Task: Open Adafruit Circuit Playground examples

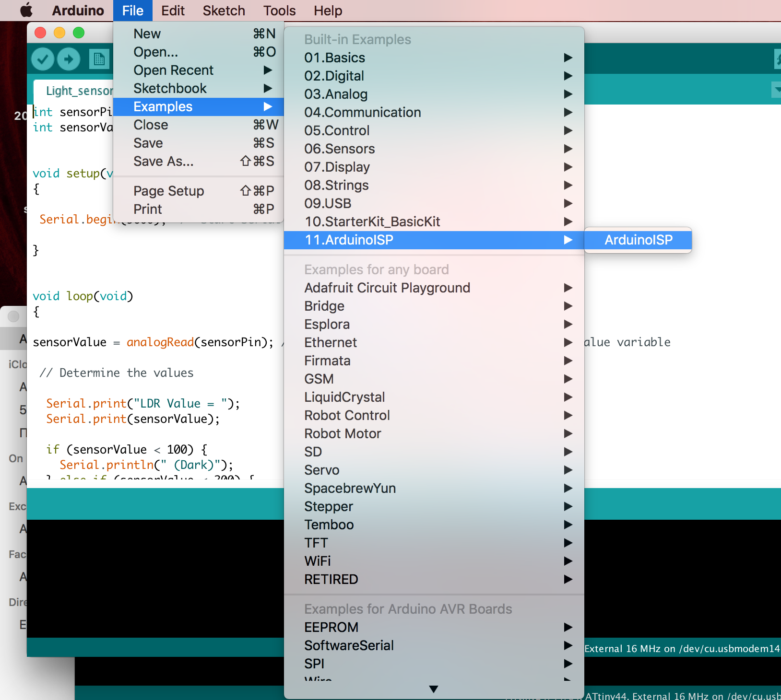Action: coord(434,288)
